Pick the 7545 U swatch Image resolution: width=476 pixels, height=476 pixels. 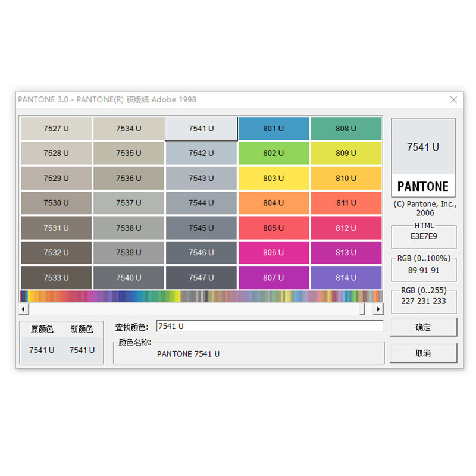pyautogui.click(x=201, y=228)
